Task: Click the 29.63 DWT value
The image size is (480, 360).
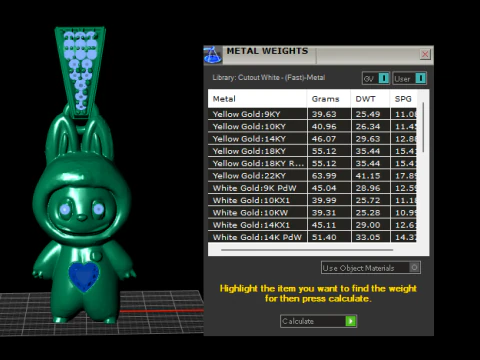Action: click(368, 139)
